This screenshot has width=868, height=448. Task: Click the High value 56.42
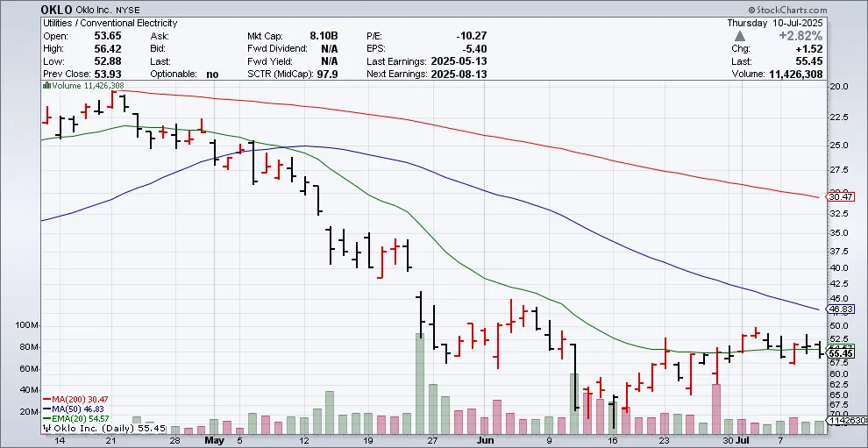[109, 49]
